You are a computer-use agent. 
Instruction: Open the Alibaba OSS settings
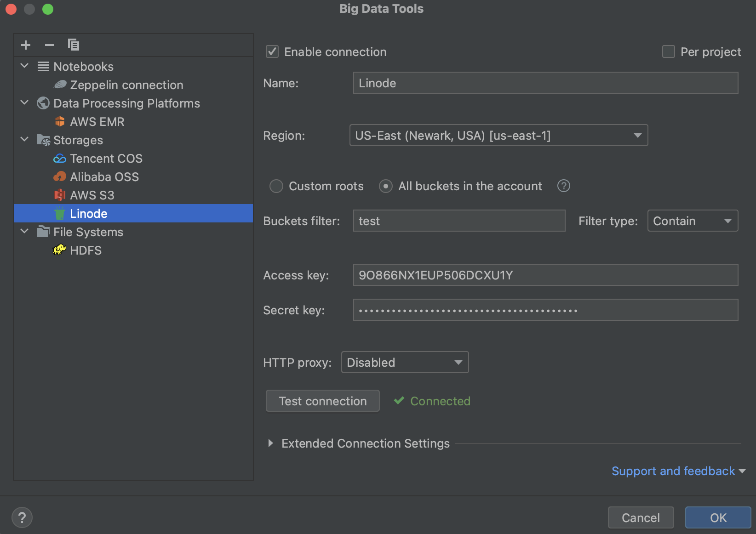pos(104,176)
